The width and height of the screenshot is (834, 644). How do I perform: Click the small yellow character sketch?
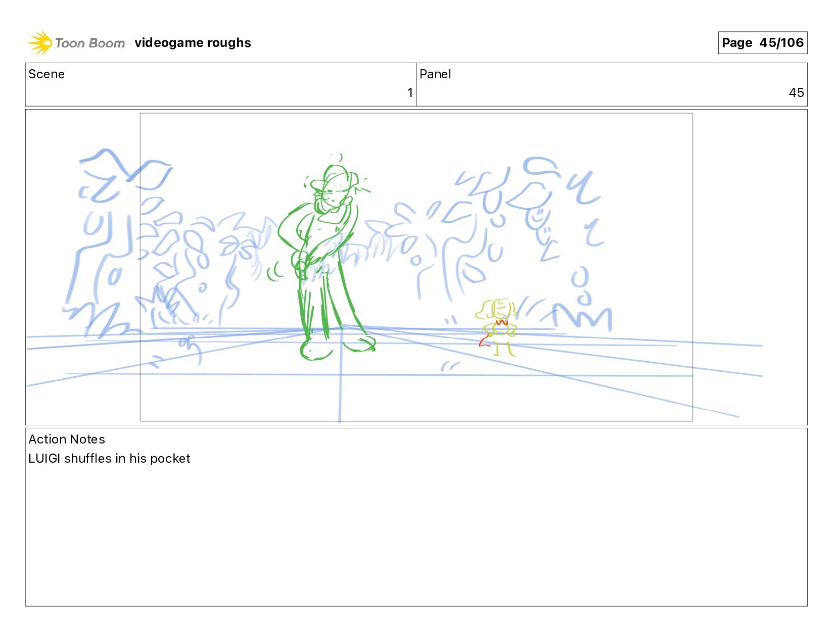tap(496, 327)
